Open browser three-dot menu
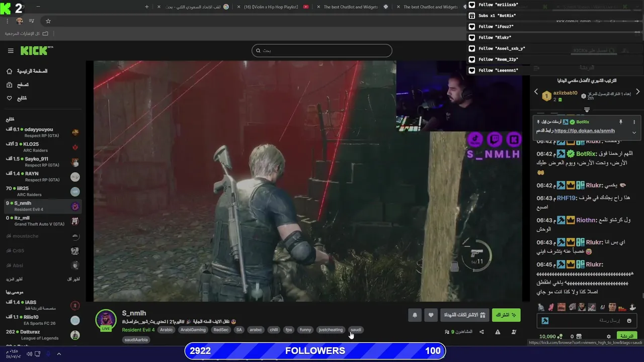Screen dimensions: 644x362 click(x=7, y=21)
